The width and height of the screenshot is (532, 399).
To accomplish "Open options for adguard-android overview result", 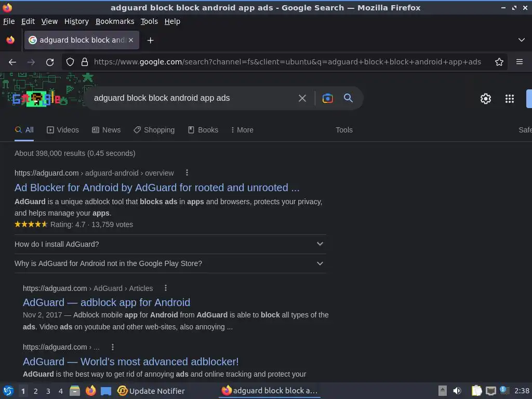I will [187, 172].
